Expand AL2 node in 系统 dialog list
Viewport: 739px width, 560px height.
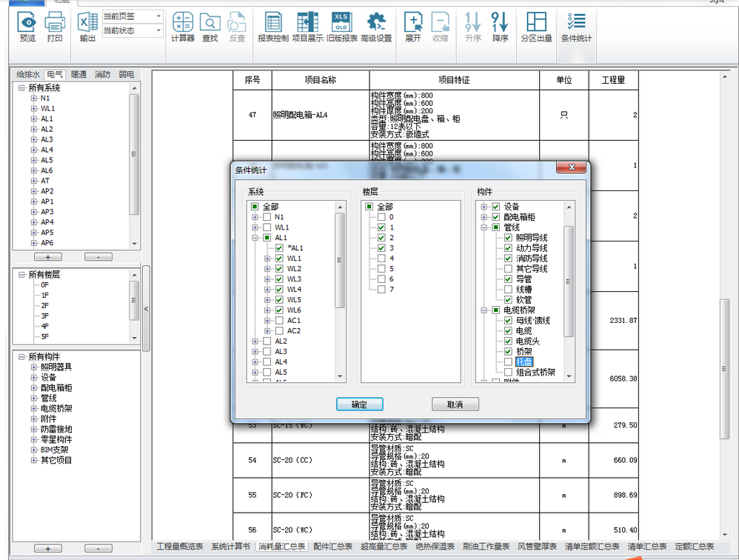(x=255, y=341)
